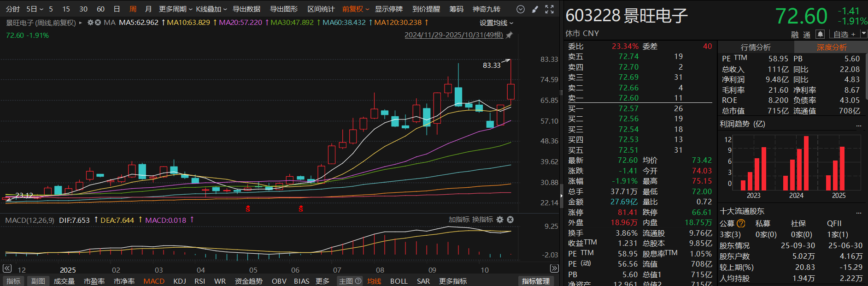Open MACD indicator settings gear icon
This screenshot has width=868, height=286.
click(500, 220)
